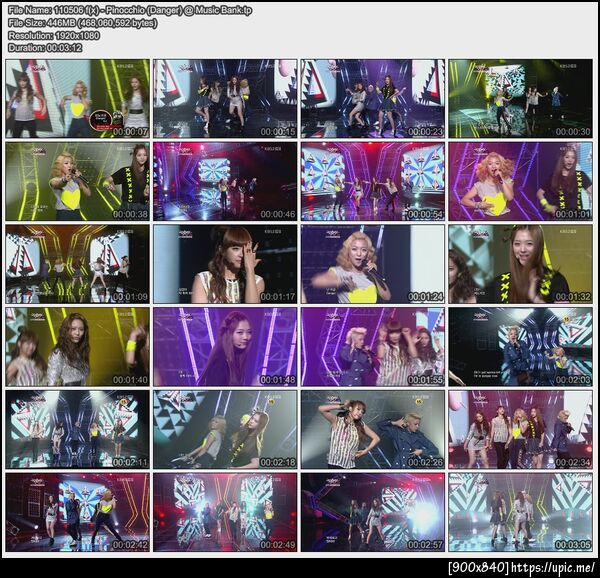This screenshot has height=578, width=600.
Task: Click the frame timestamped 00:01:17
Action: (x=225, y=264)
